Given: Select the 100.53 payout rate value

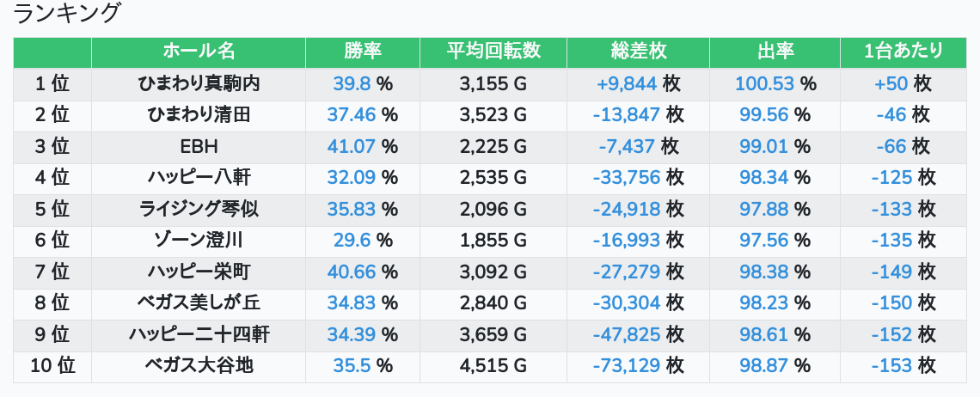Looking at the screenshot, I should pos(764,83).
